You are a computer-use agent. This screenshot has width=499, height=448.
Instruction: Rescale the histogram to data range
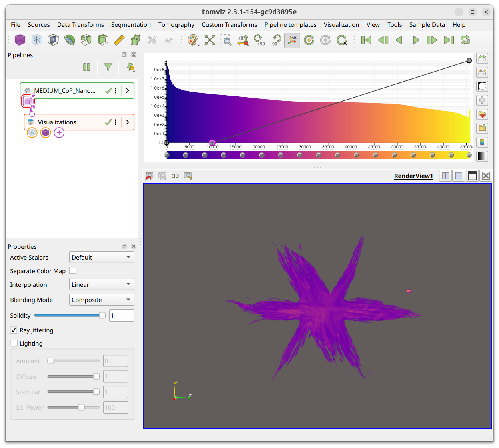482,58
